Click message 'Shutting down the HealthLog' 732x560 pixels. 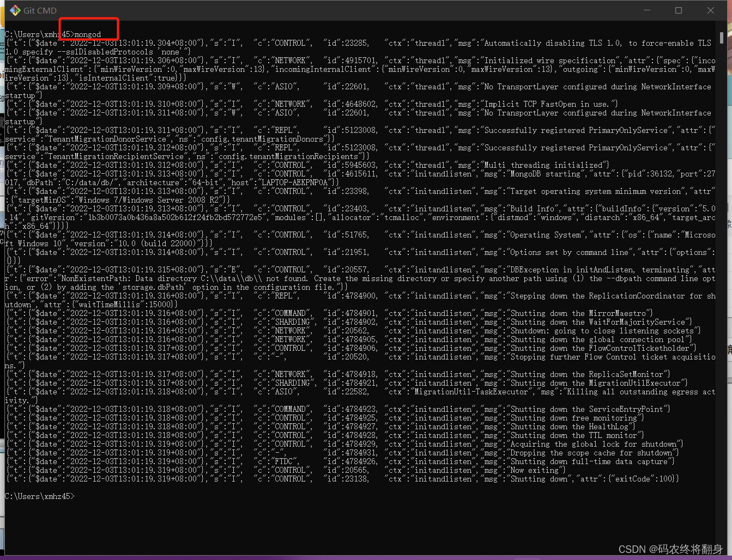pos(570,427)
